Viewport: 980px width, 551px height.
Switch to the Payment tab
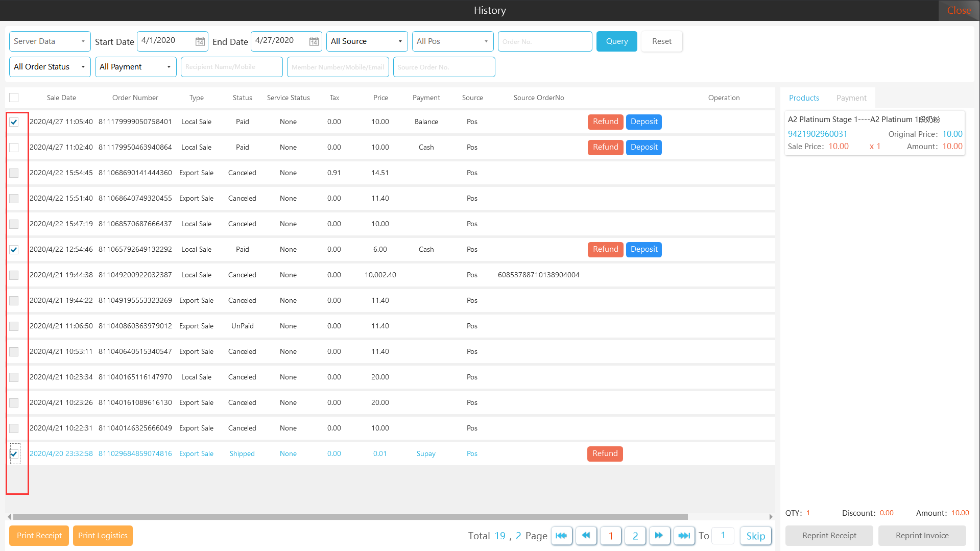[851, 98]
